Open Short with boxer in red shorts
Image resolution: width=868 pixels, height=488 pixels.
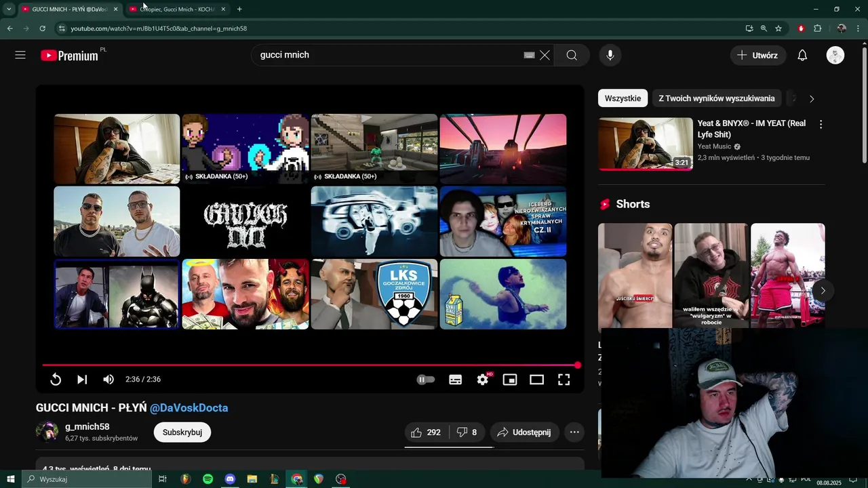click(x=788, y=276)
